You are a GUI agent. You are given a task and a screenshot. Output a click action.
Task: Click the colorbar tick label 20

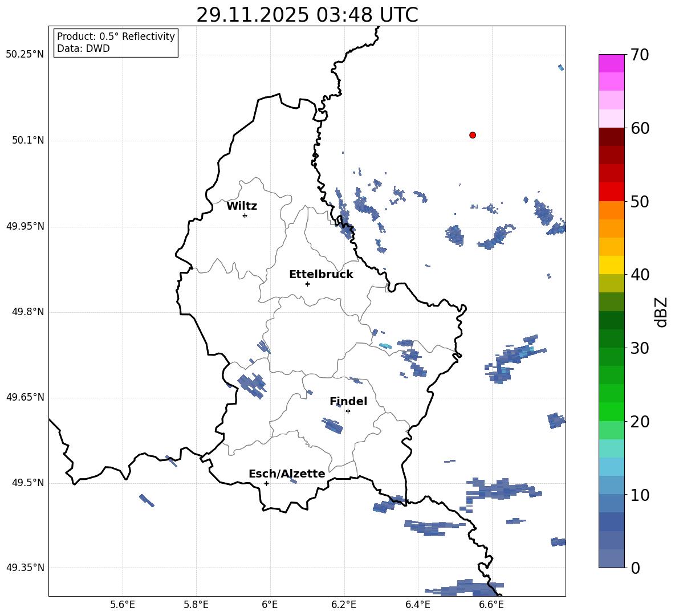tap(640, 422)
